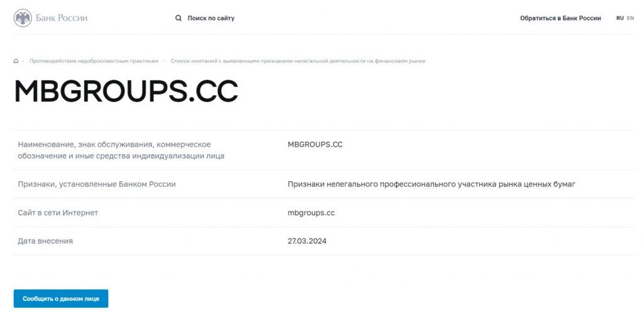644x321 pixels.
Task: Click "Сообщить о данном лице" button
Action: 61,299
